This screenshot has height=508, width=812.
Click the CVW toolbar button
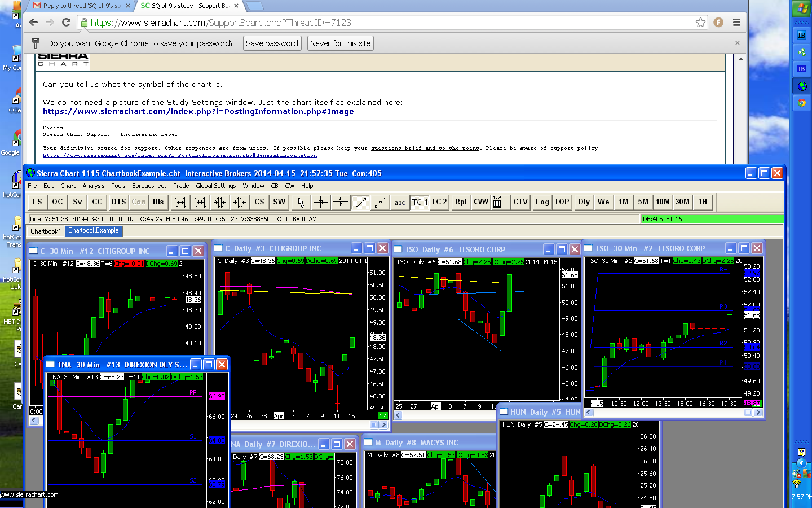coord(481,202)
